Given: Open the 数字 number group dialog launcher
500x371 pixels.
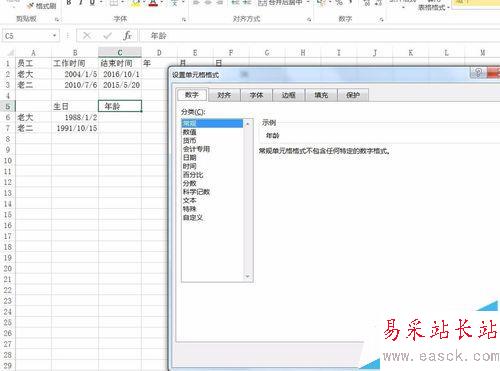Looking at the screenshot, I should click(382, 20).
